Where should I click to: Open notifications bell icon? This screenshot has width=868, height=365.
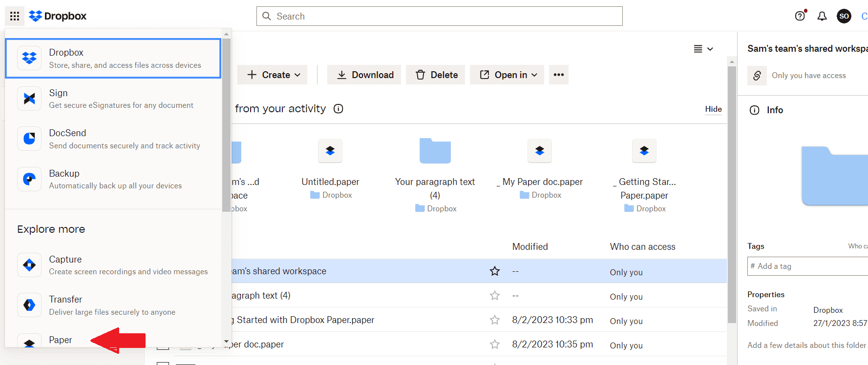[x=822, y=16]
